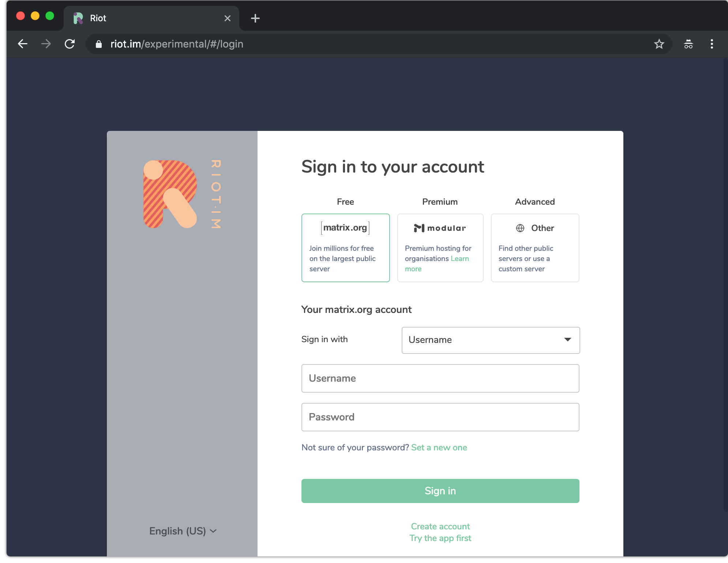Click the 'Advanced' label above Other

pos(535,202)
